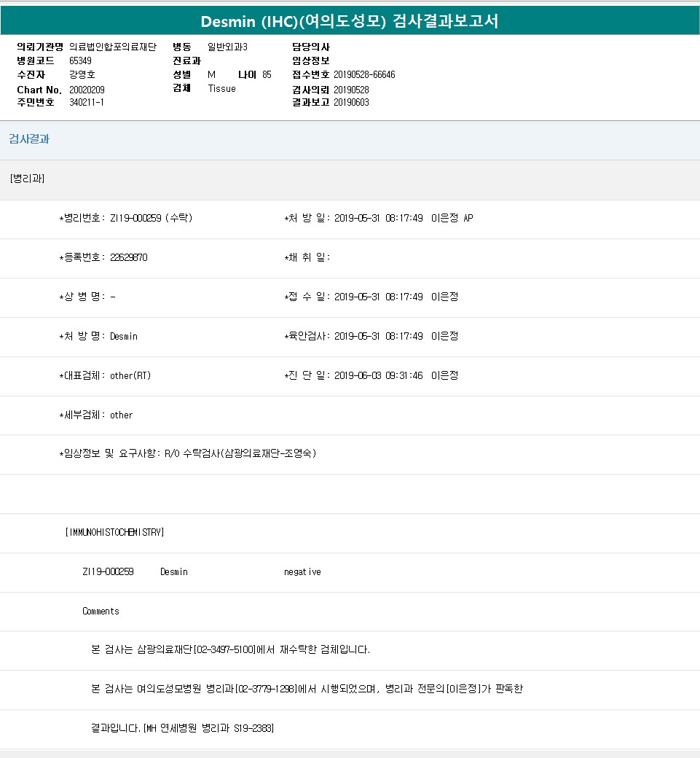
Task: Click the negative result value
Action: [x=302, y=571]
